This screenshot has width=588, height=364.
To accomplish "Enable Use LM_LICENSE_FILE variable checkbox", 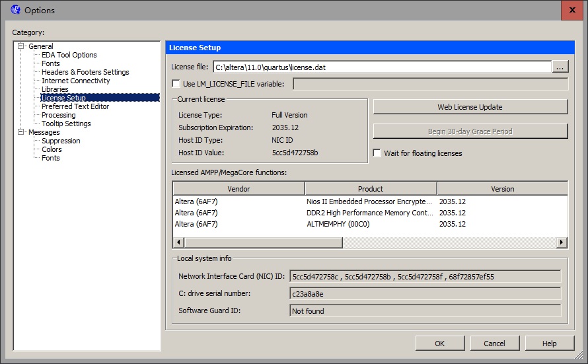I will (x=176, y=84).
